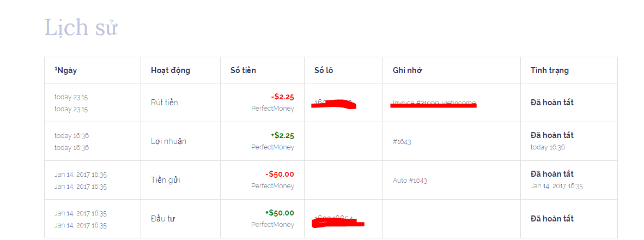
Task: Click the red -$2.25 amount
Action: (x=282, y=97)
